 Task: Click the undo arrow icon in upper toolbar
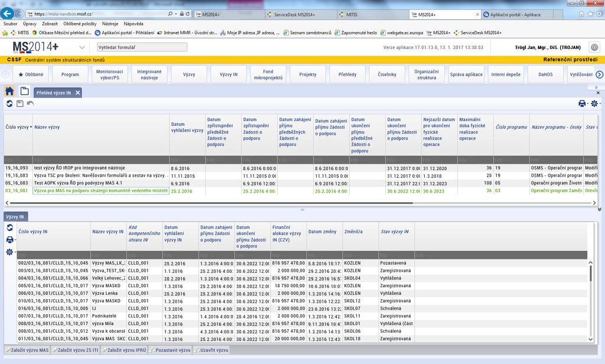(x=30, y=103)
